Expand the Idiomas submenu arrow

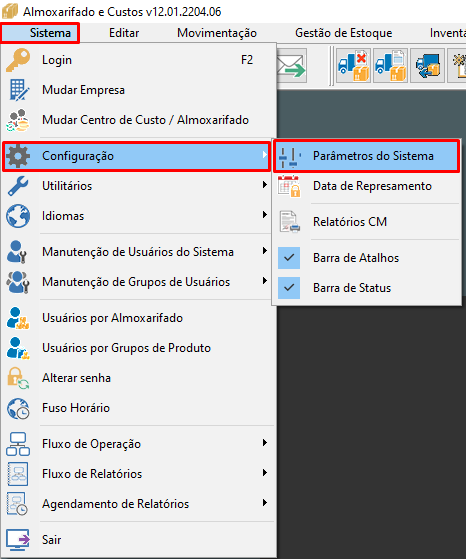click(x=265, y=215)
